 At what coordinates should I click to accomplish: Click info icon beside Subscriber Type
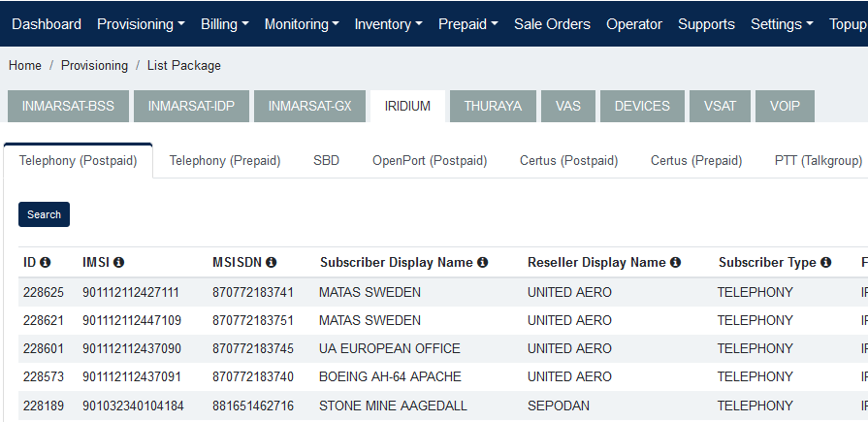tap(826, 263)
